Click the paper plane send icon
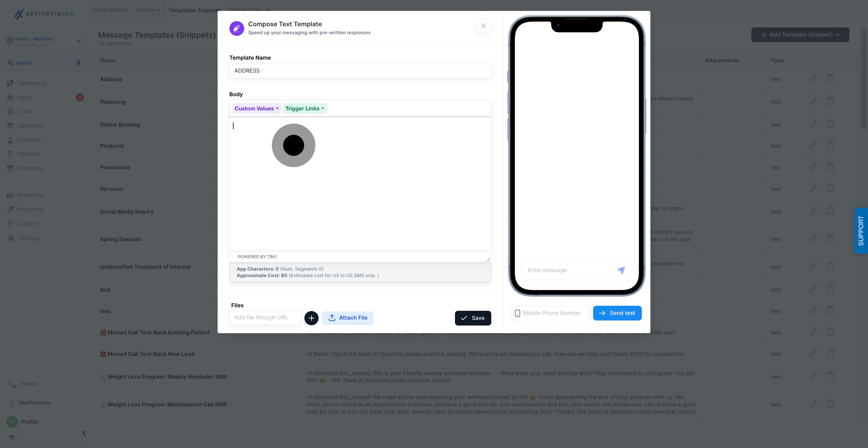Screen dimensions: 868x448 pos(621,270)
